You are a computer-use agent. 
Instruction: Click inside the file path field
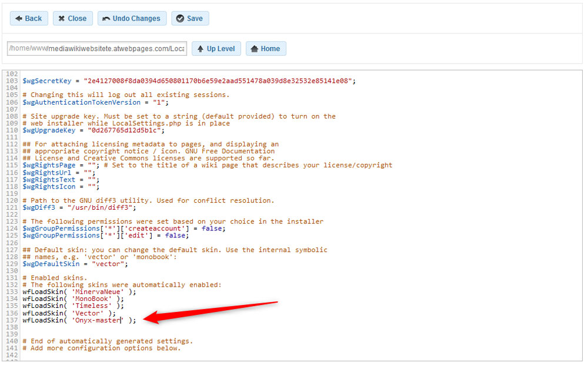pyautogui.click(x=97, y=48)
